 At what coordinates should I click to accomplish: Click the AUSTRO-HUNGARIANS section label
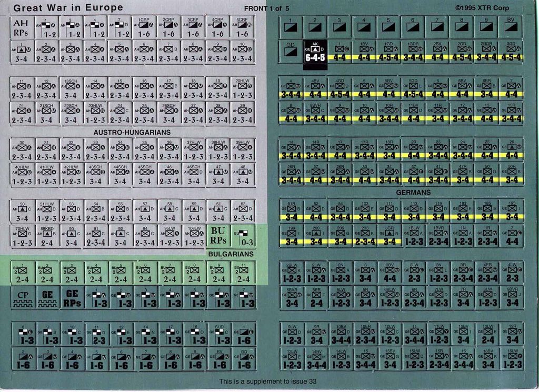tap(132, 132)
